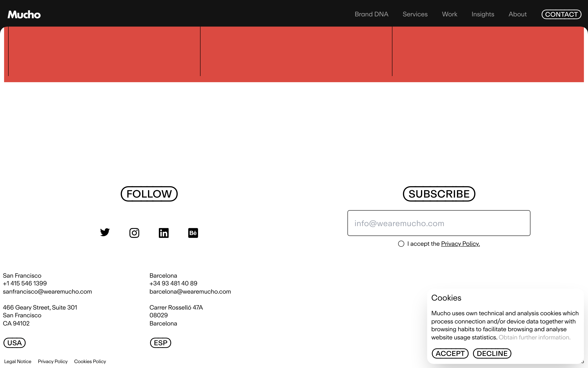Open the Privacy Policy link under subscribe
The image size is (588, 368).
click(460, 244)
